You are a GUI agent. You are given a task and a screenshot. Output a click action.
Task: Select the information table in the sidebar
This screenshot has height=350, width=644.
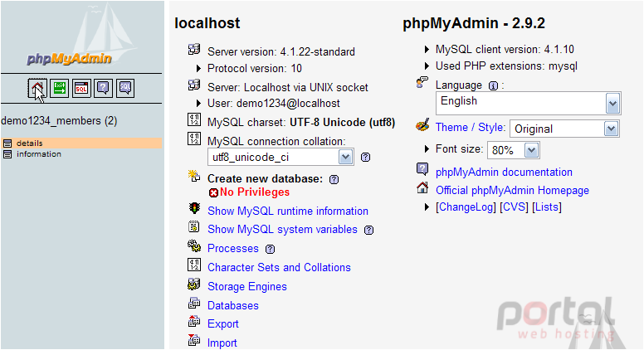coord(39,154)
